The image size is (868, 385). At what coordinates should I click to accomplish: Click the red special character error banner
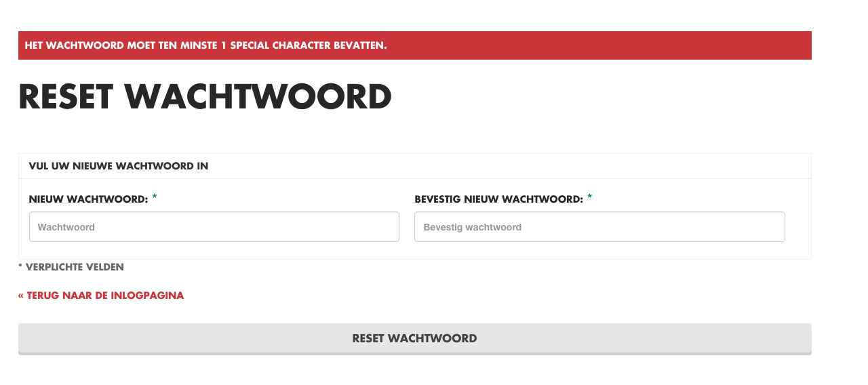click(x=414, y=45)
